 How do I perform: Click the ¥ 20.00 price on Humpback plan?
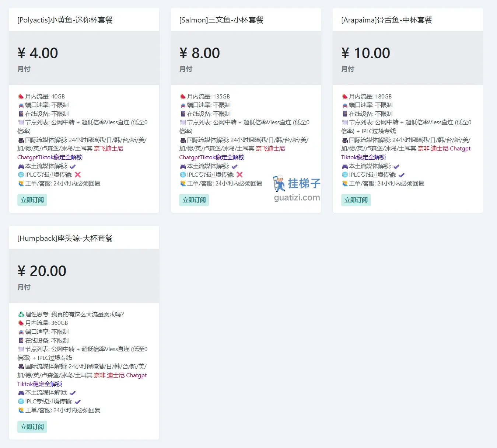tap(42, 271)
